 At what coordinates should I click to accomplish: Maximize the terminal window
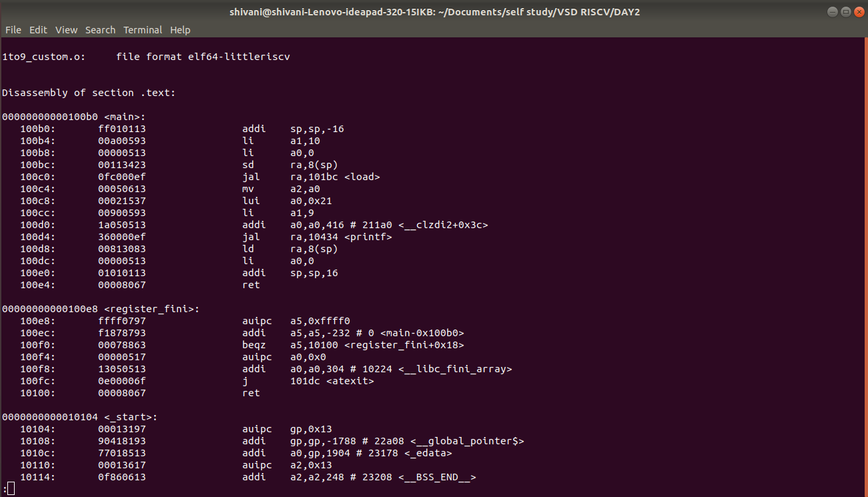coord(845,11)
